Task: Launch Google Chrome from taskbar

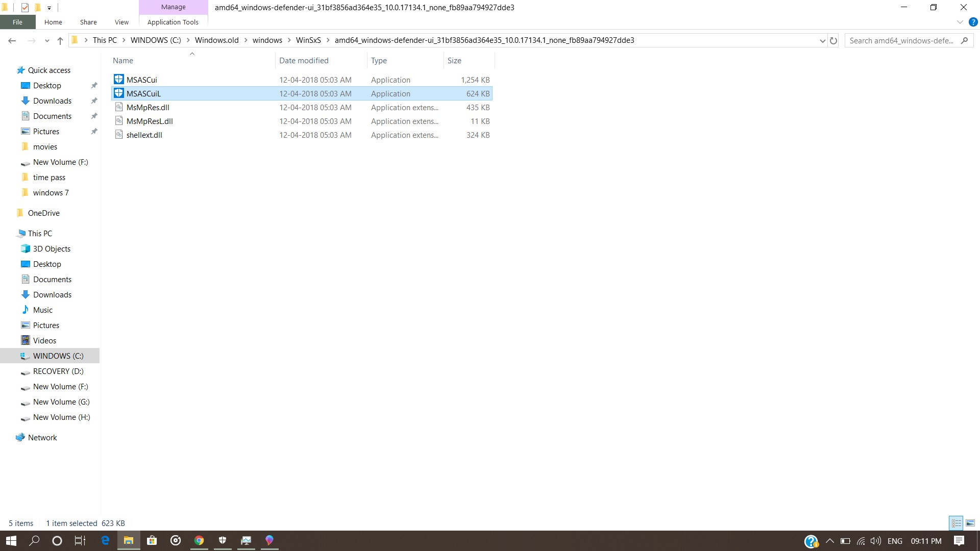Action: point(199,541)
